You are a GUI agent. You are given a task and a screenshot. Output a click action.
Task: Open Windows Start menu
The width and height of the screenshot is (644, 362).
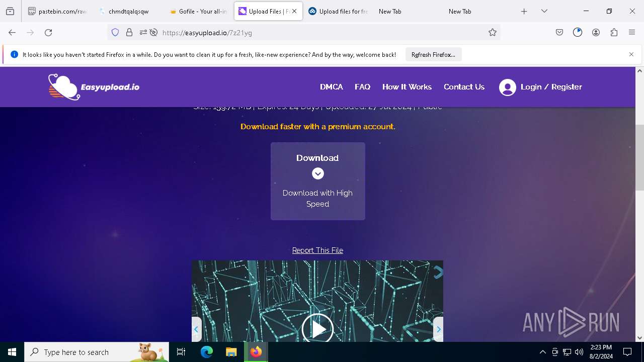point(12,352)
